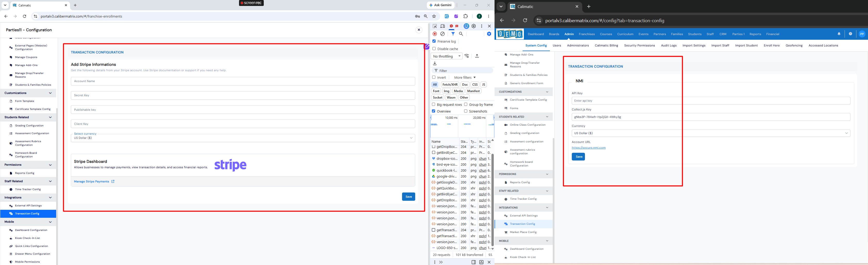This screenshot has width=868, height=265.
Task: Enable Big request rows checkbox
Action: (x=434, y=104)
